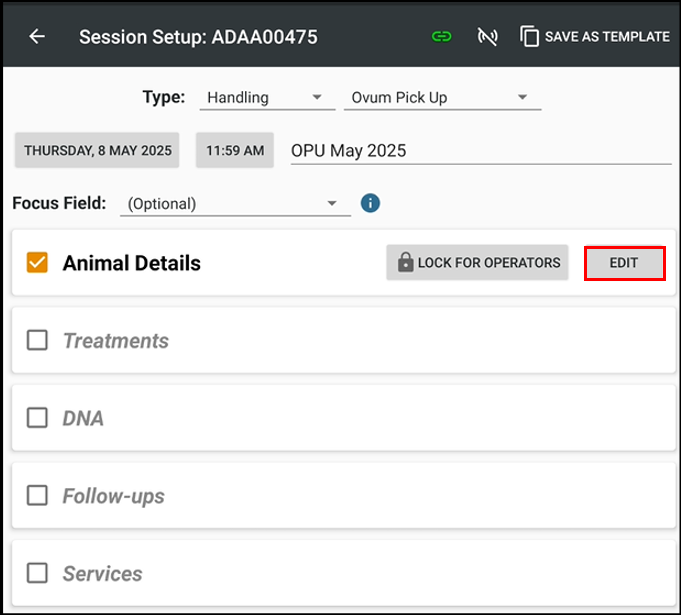Click the green link connection icon
This screenshot has height=615, width=681.
(x=441, y=36)
